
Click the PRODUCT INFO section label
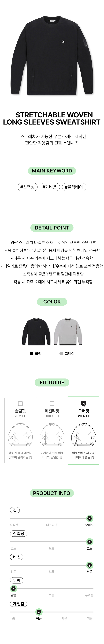(52, 493)
